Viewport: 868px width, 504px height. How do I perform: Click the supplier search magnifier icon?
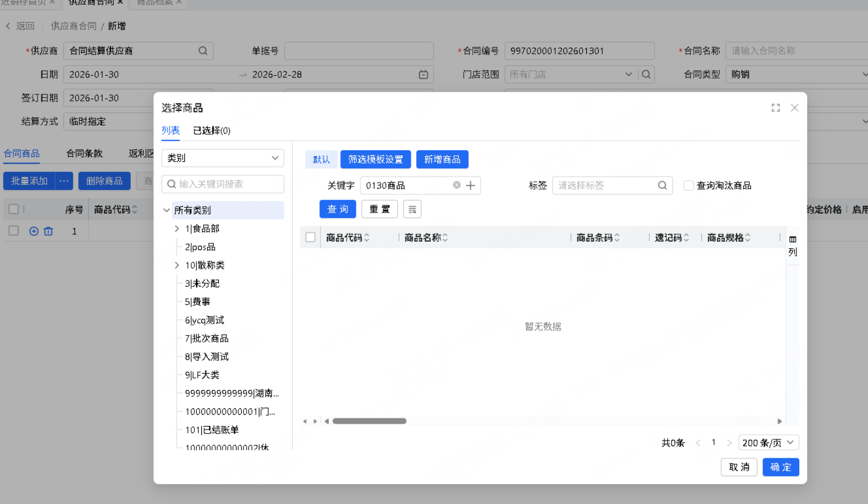click(203, 51)
